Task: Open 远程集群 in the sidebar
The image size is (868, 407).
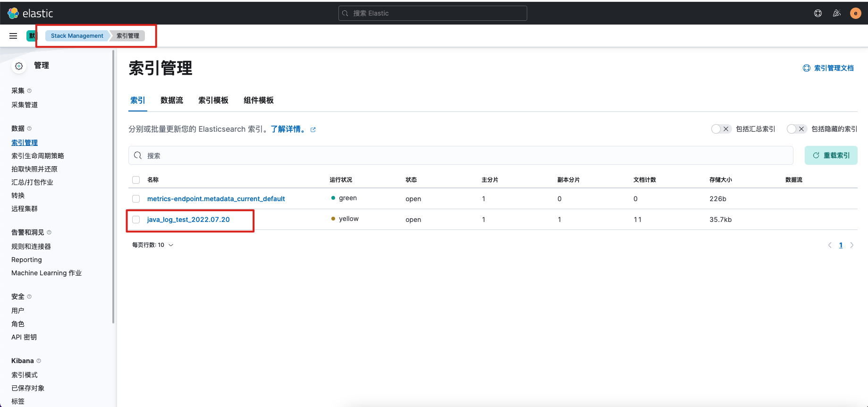Action: pos(25,209)
